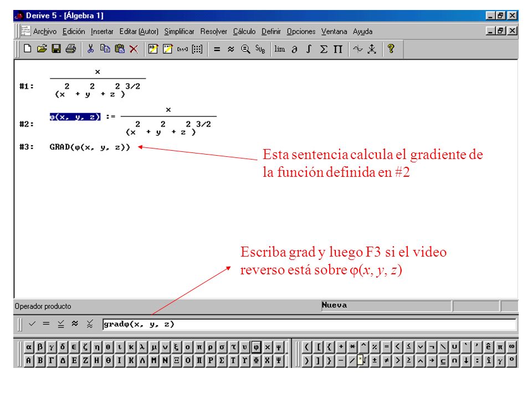Click the Sigma summation toolbar icon
Screen dimensions: 532x399
click(323, 49)
